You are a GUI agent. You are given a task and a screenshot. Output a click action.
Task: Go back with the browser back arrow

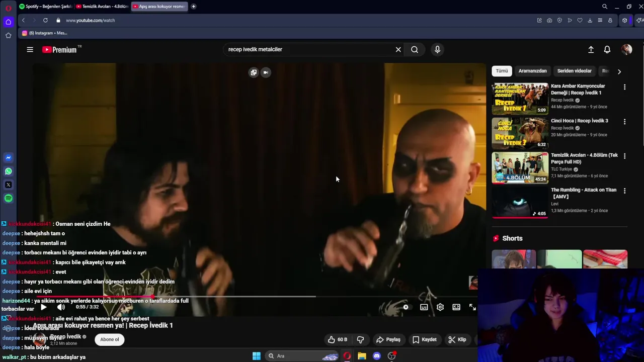(x=23, y=20)
